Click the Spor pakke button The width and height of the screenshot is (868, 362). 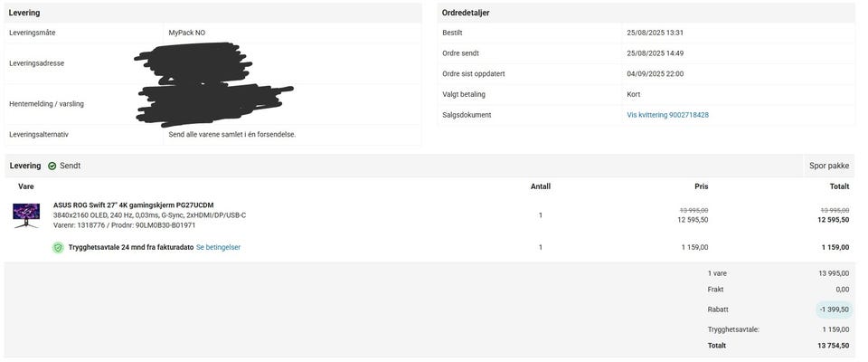(829, 166)
